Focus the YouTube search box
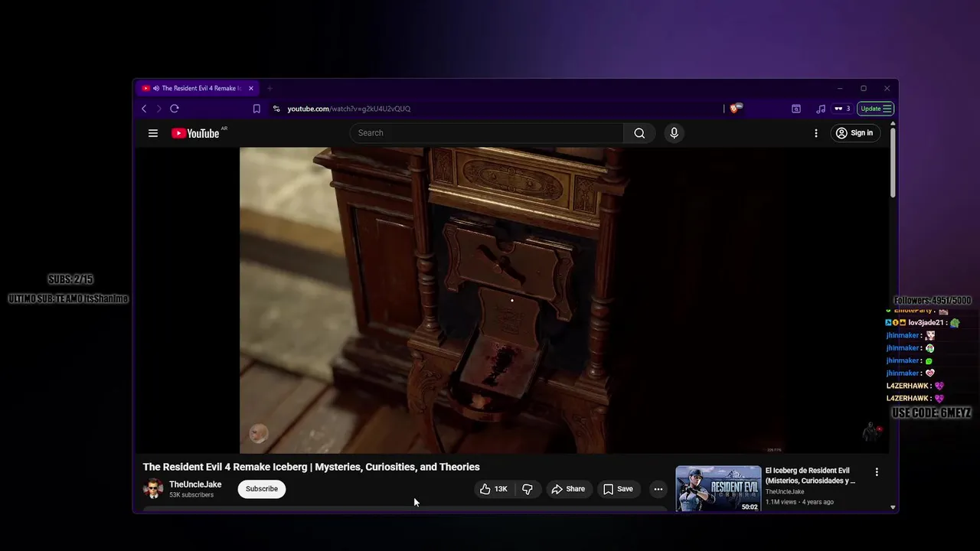Viewport: 980px width, 551px height. point(487,133)
